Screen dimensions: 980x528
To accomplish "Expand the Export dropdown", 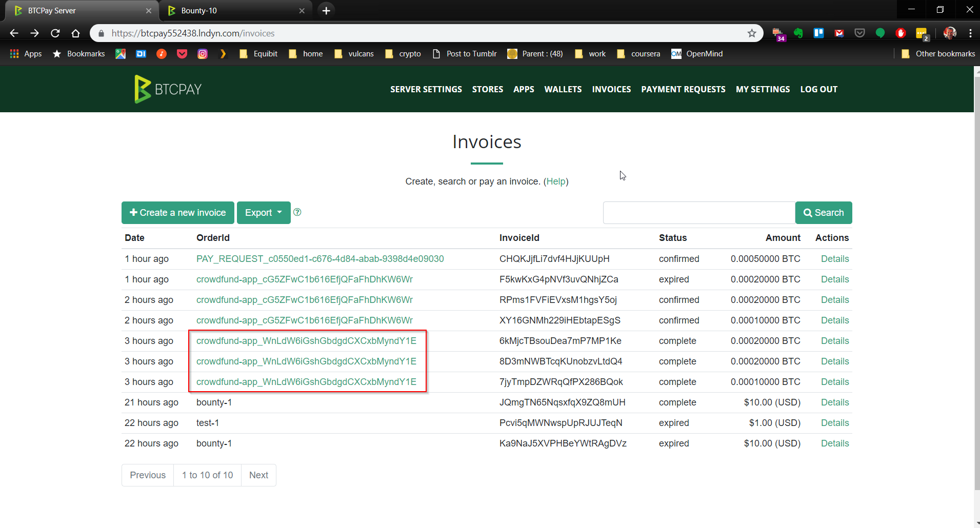I will point(264,213).
